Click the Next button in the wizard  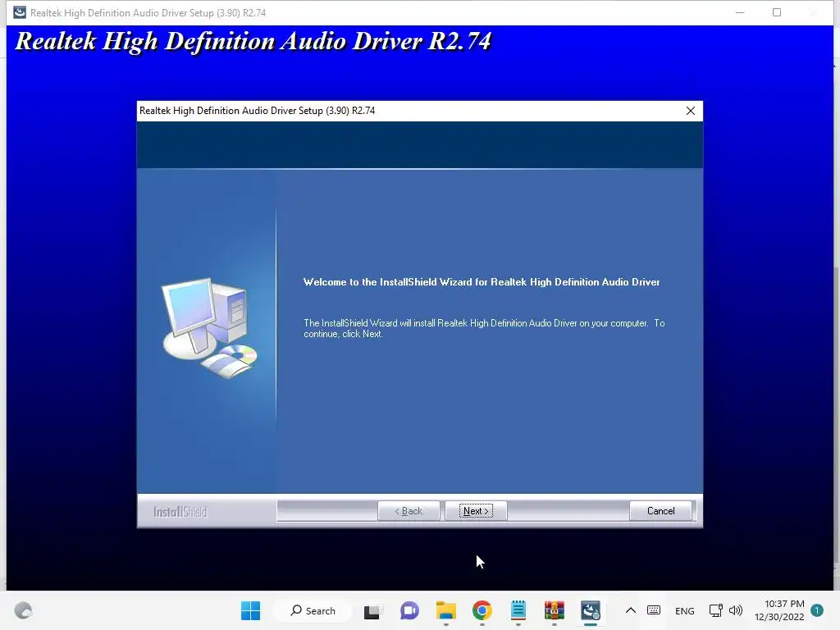click(x=476, y=510)
